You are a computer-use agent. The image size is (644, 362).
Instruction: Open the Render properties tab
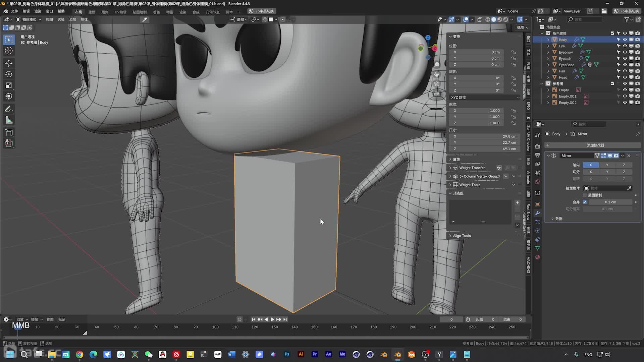[538, 146]
